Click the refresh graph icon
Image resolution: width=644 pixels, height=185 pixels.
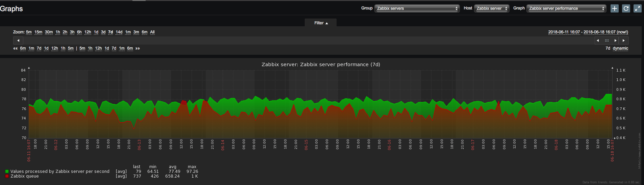click(626, 8)
